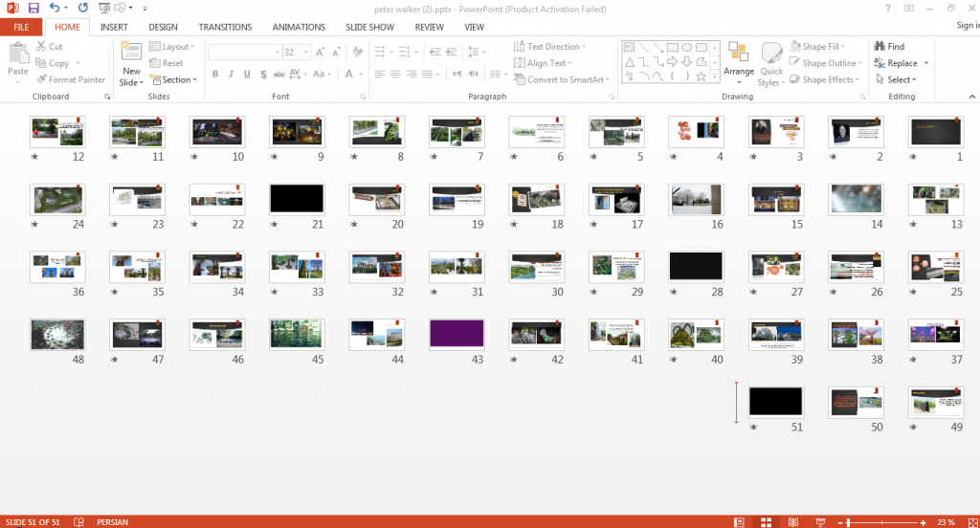Click the Arrange icon in Drawing group

pos(739,53)
